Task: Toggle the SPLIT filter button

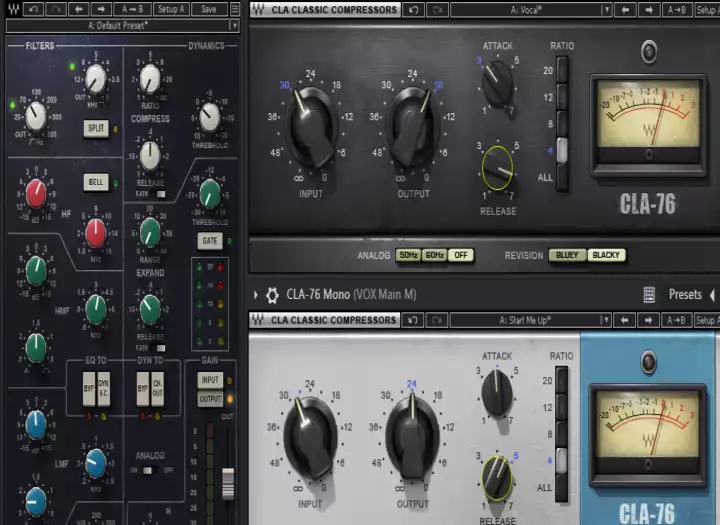Action: pyautogui.click(x=96, y=128)
